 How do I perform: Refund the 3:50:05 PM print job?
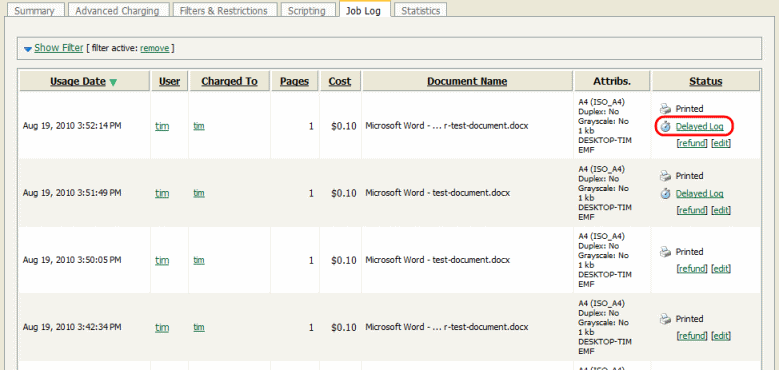click(x=692, y=269)
